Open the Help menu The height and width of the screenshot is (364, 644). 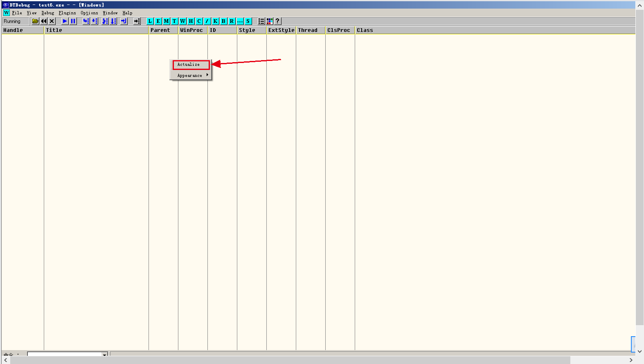click(127, 13)
